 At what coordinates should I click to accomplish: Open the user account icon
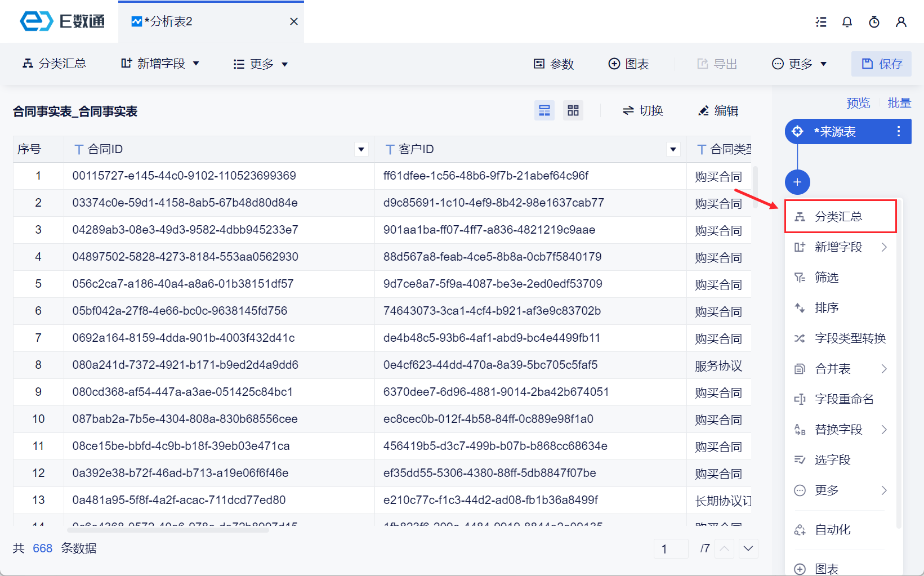901,22
